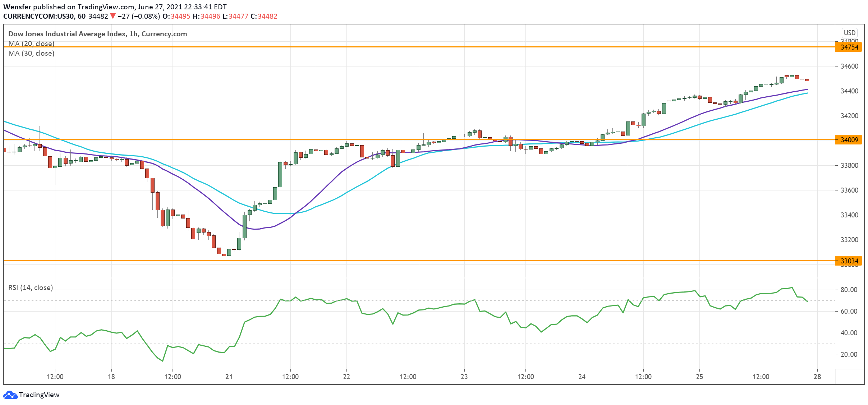868x405 pixels.
Task: Click the 33034 orange price label
Action: (x=849, y=261)
